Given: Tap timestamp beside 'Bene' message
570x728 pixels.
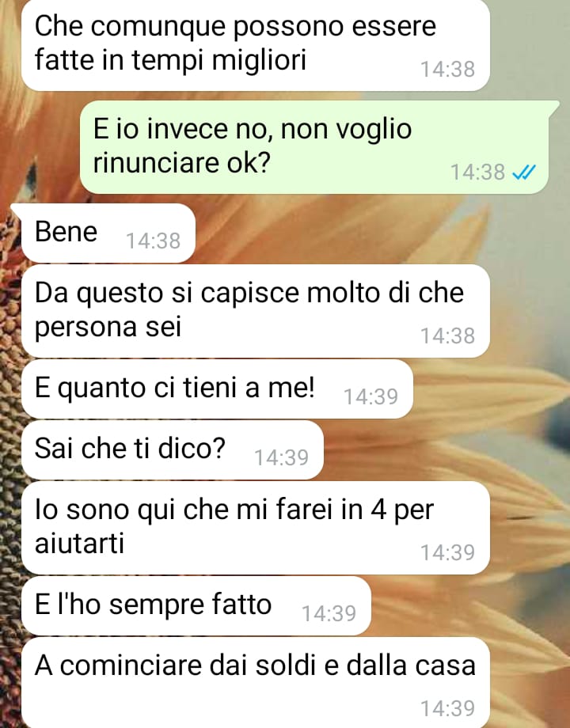Looking at the screenshot, I should click(x=154, y=241).
